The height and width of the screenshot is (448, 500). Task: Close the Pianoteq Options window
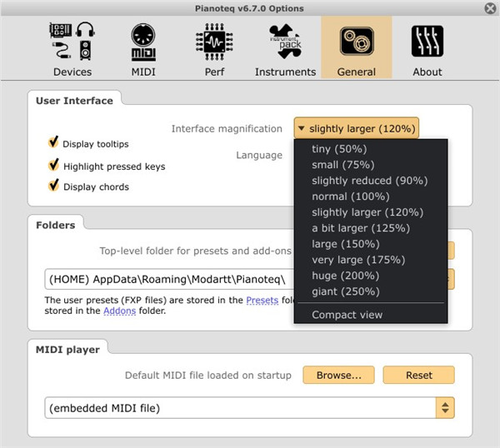tap(488, 9)
